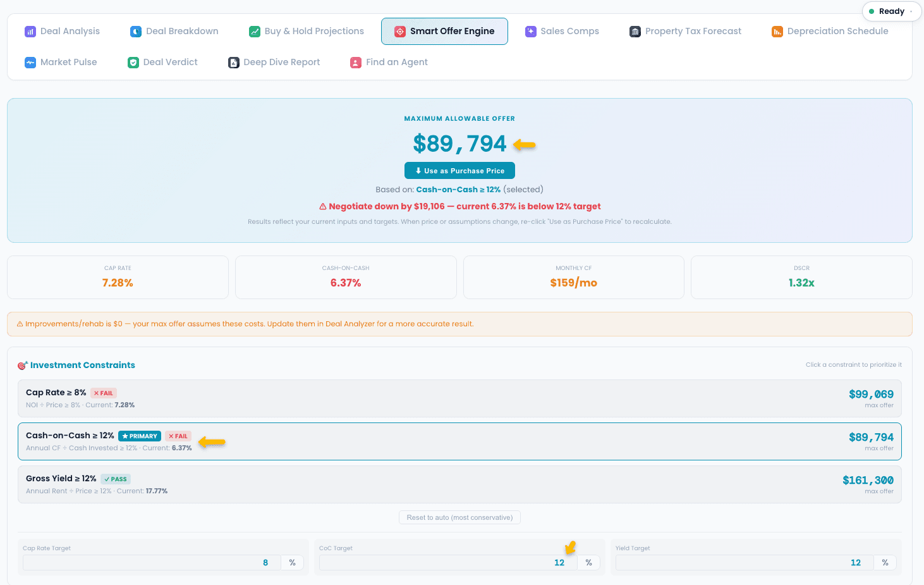Screen dimensions: 924x585
Task: Click the Deep Dive Report document icon
Action: pos(234,62)
